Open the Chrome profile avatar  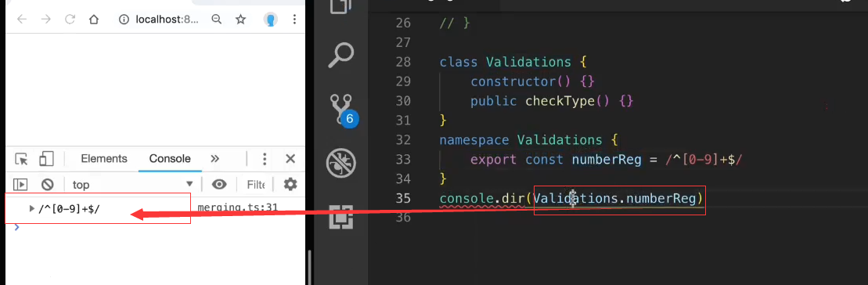pos(271,20)
